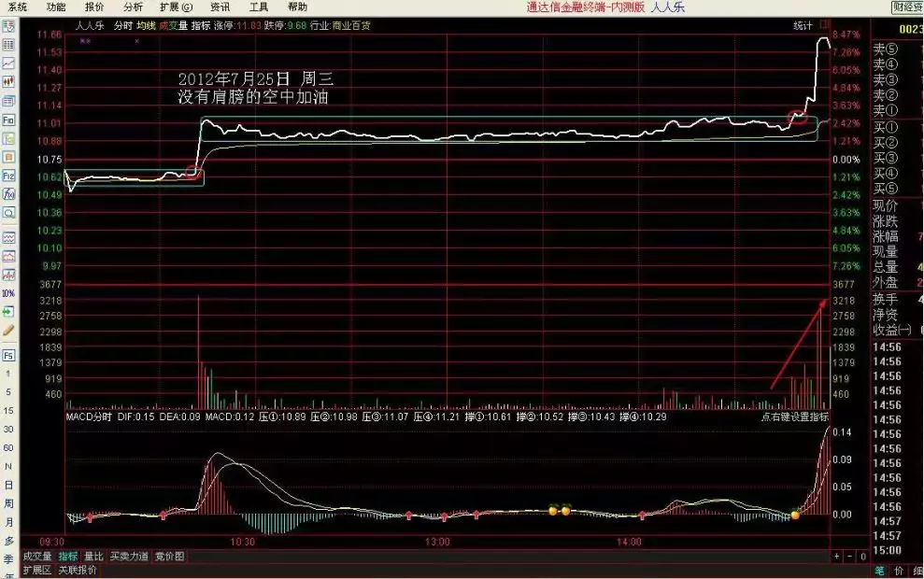Click the green arrow export icon
924x579 pixels.
(x=8, y=311)
